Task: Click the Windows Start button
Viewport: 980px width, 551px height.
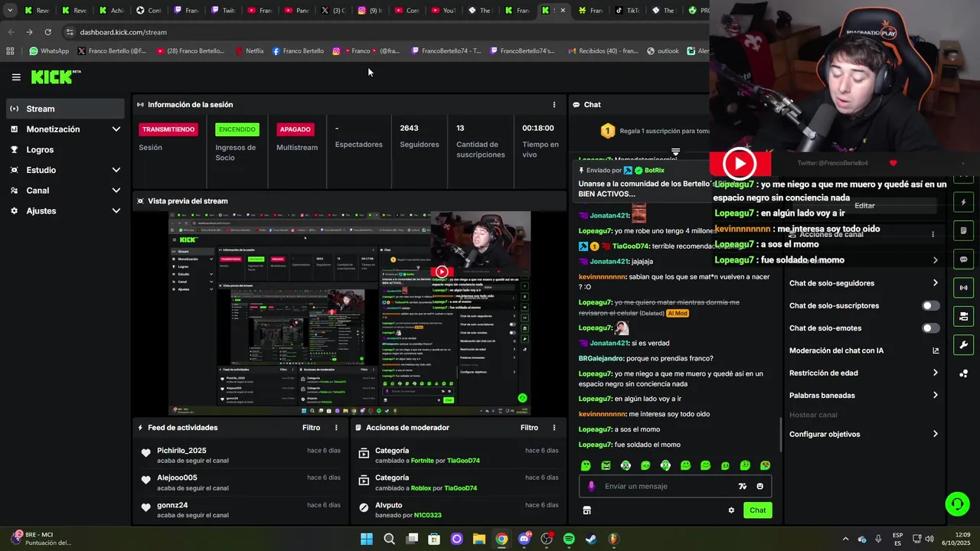Action: (x=367, y=539)
